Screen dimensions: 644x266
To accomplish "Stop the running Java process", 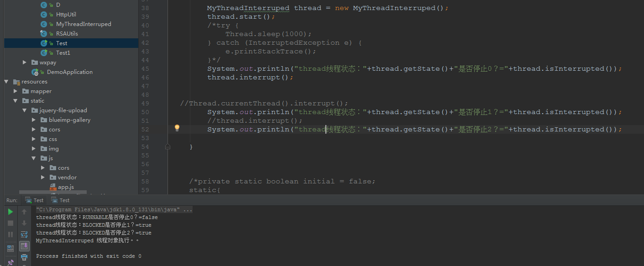I will [10, 223].
